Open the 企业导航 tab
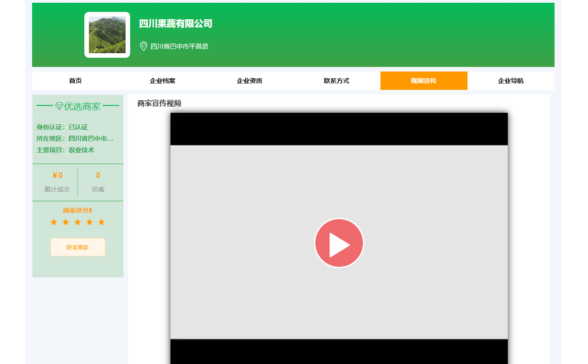Screen dimensions: 588x364 (511, 81)
